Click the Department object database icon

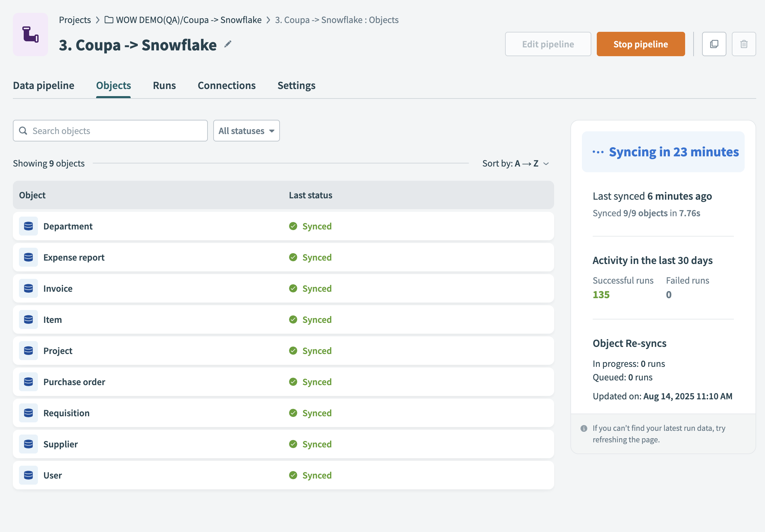tap(28, 226)
